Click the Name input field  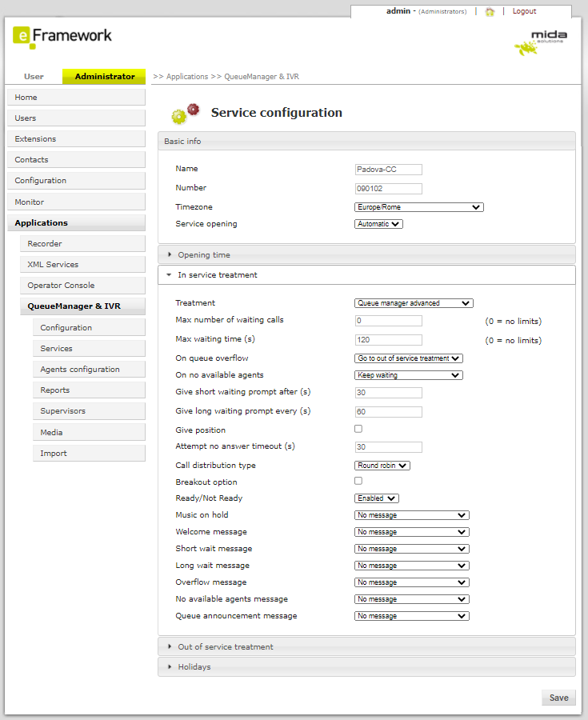388,170
